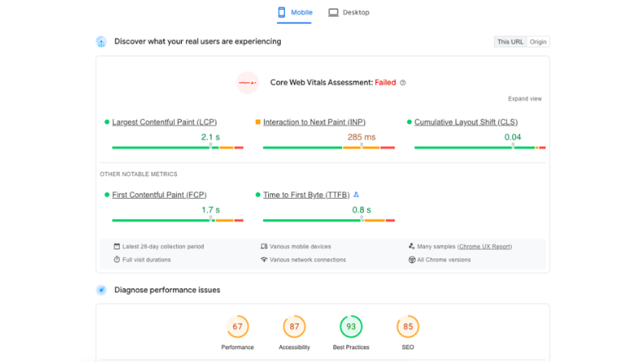Select the Performance score gauge 67
Image resolution: width=644 pixels, height=362 pixels.
click(x=237, y=327)
